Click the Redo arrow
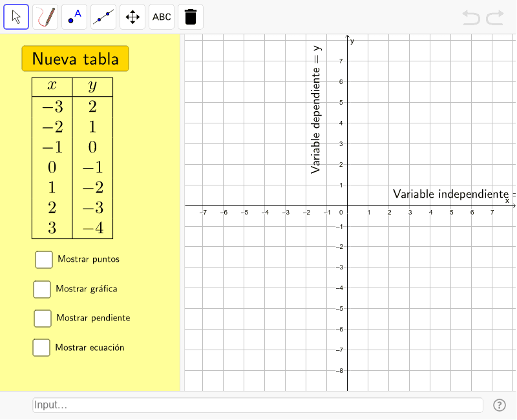Viewport: 517px width, 420px height. click(495, 17)
